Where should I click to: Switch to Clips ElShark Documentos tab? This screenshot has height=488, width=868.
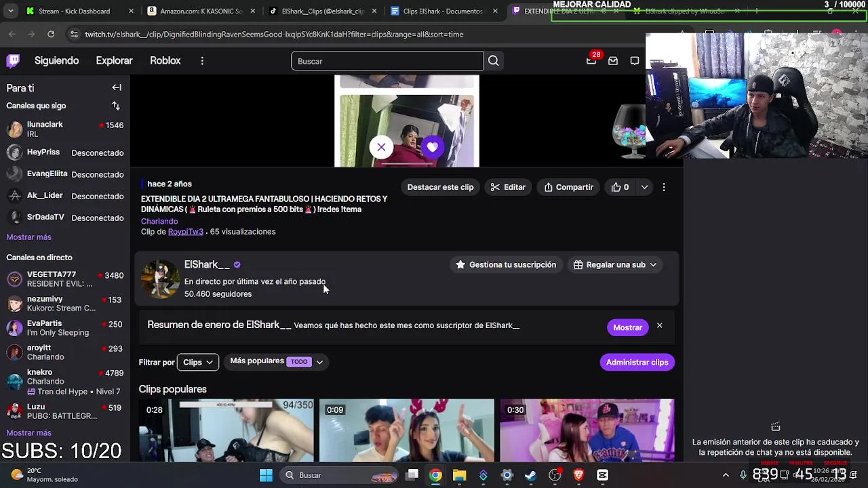point(443,11)
